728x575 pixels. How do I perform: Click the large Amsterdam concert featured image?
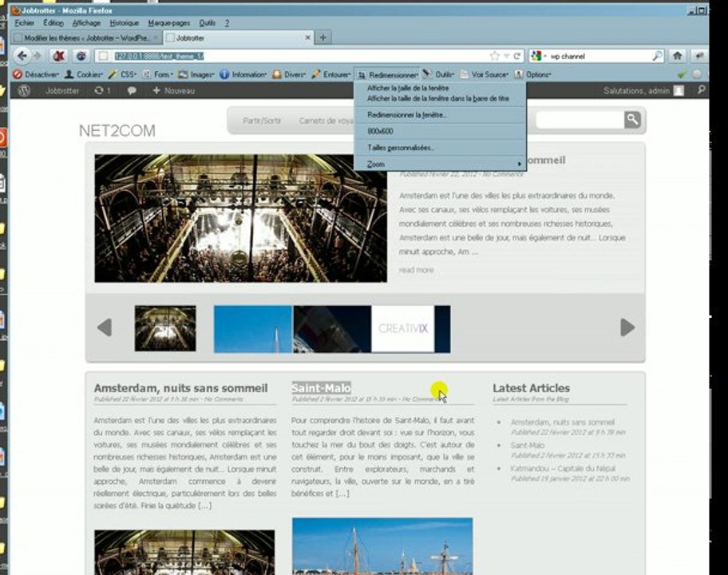coord(240,218)
